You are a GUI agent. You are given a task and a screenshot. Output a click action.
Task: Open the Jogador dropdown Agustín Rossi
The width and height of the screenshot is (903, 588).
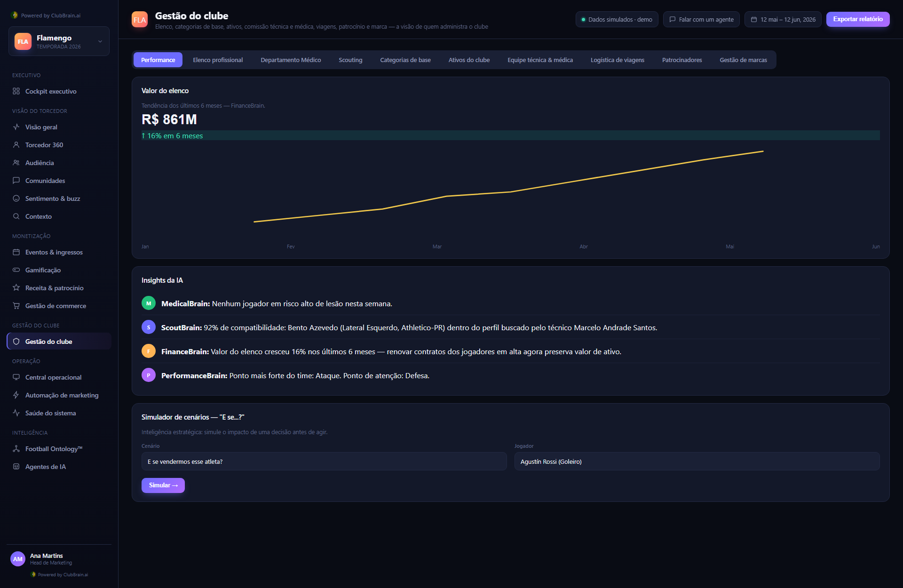click(697, 461)
